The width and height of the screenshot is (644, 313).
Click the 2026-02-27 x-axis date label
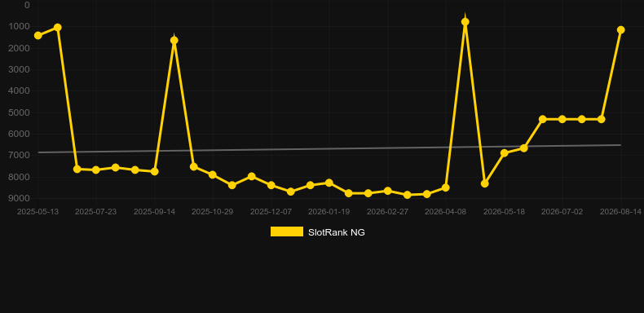[387, 212]
